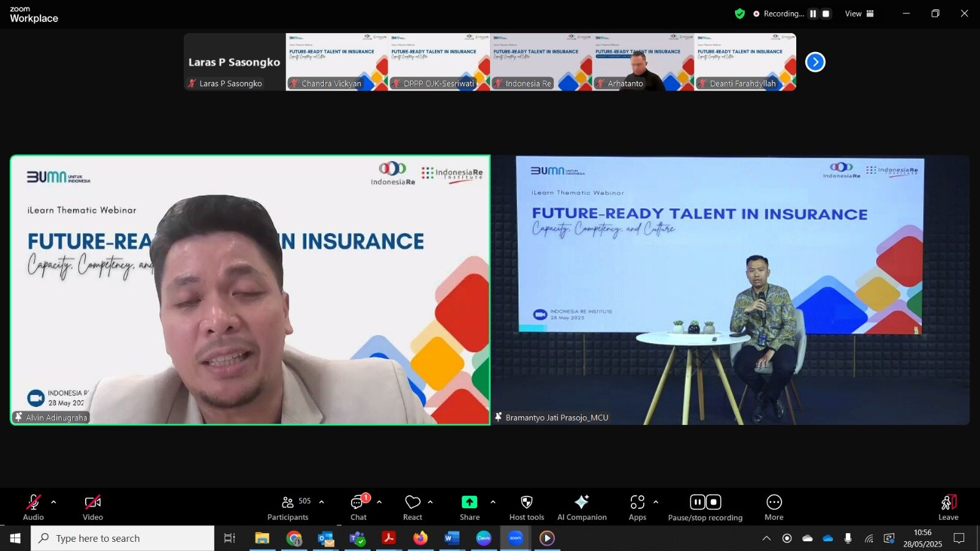Viewport: 980px width, 551px height.
Task: Expand options arrow next to Participants
Action: (322, 502)
